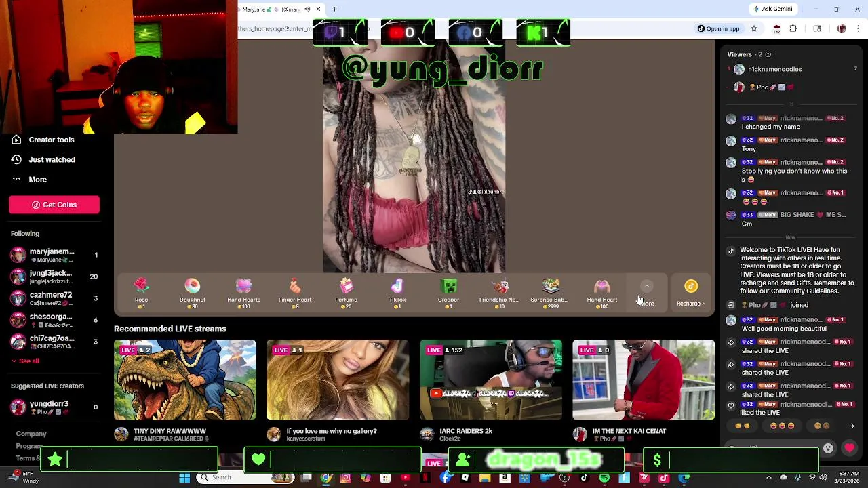Image resolution: width=868 pixels, height=488 pixels.
Task: Open !ARC RAIDERS 2k live thumbnail
Action: [x=491, y=380]
